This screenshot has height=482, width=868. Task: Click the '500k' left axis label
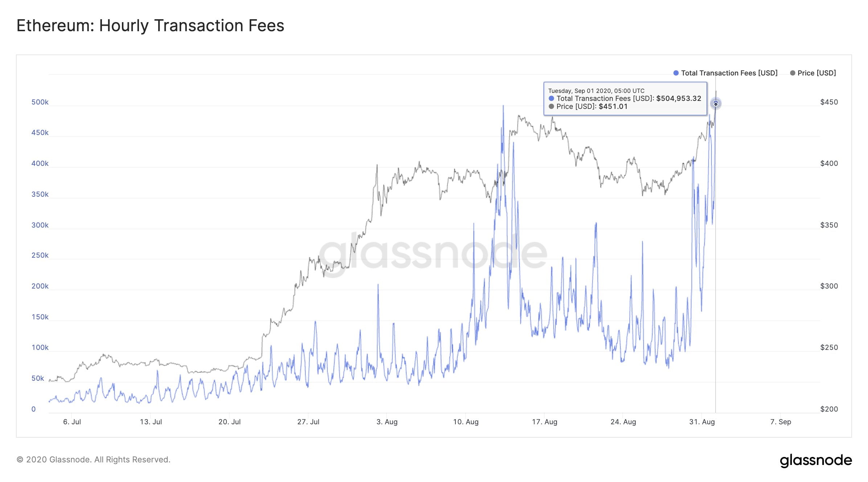point(40,102)
